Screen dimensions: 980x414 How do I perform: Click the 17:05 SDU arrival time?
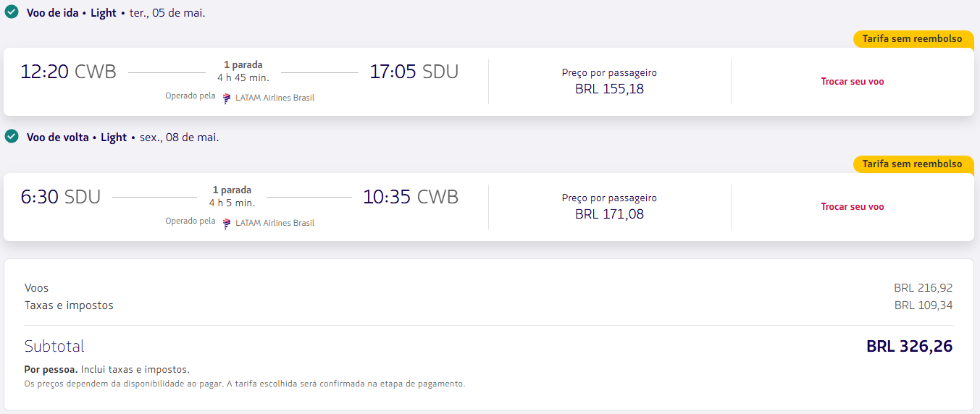(414, 72)
